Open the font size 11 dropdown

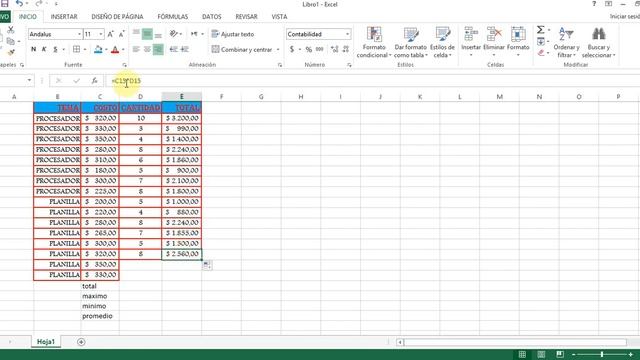click(101, 34)
